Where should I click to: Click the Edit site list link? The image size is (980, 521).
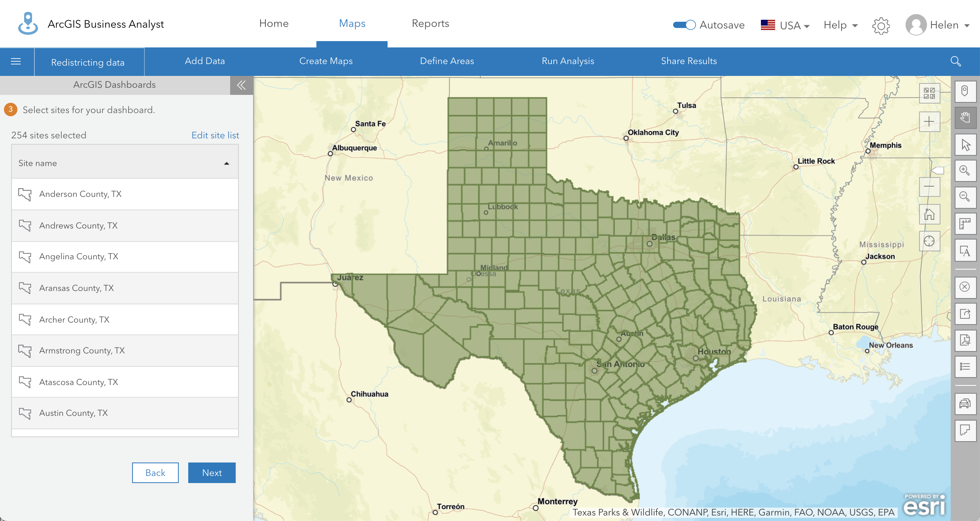pos(215,135)
